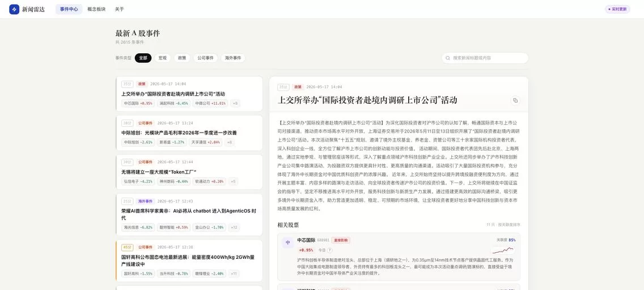Open the 无锡将建立一座大规模 Token工厂 news
The height and width of the screenshot is (290, 644).
[x=189, y=172]
